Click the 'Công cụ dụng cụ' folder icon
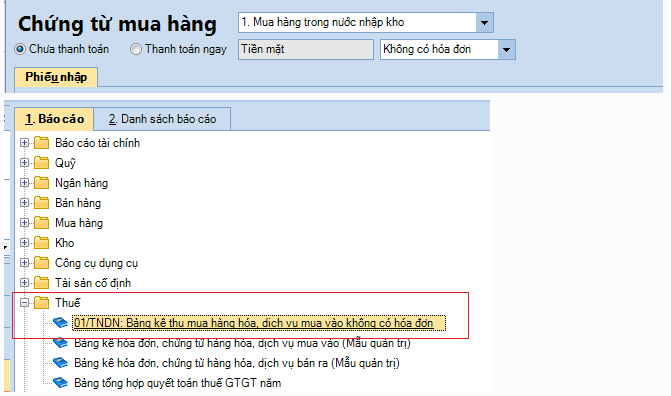 [42, 262]
